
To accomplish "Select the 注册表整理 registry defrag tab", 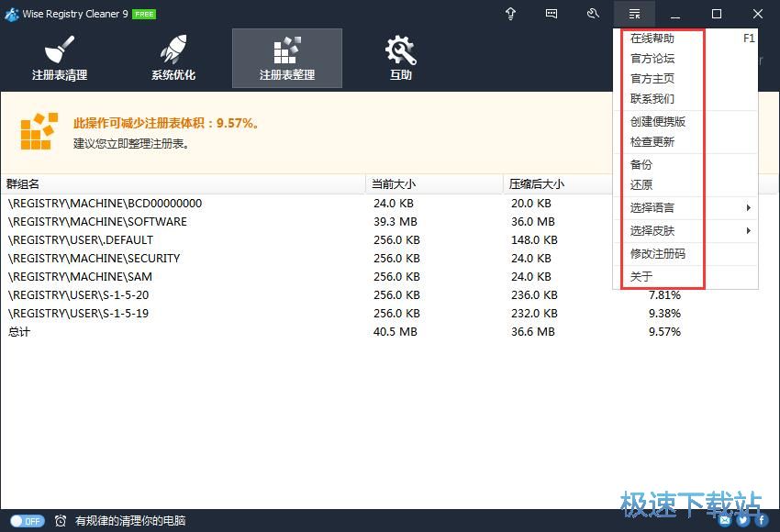I will [x=287, y=58].
